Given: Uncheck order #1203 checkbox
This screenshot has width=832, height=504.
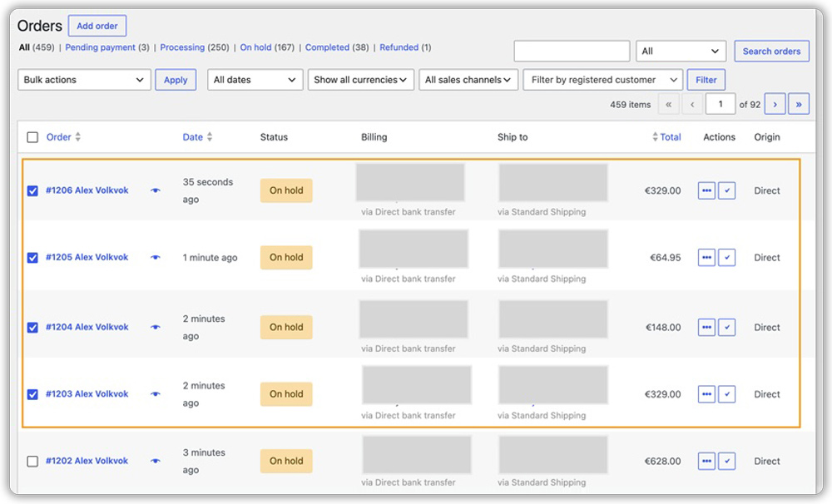Looking at the screenshot, I should click(x=32, y=395).
